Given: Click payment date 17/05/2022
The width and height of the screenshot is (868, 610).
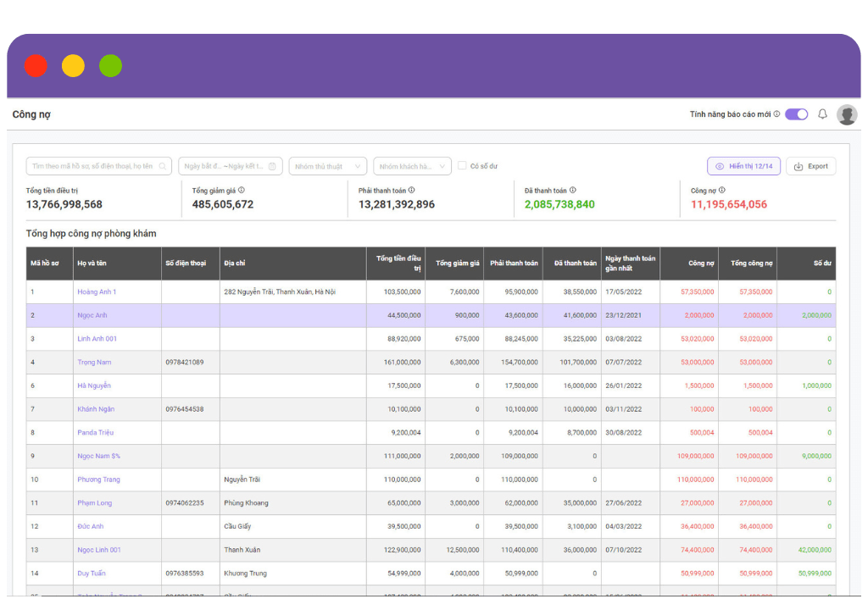Looking at the screenshot, I should [623, 291].
